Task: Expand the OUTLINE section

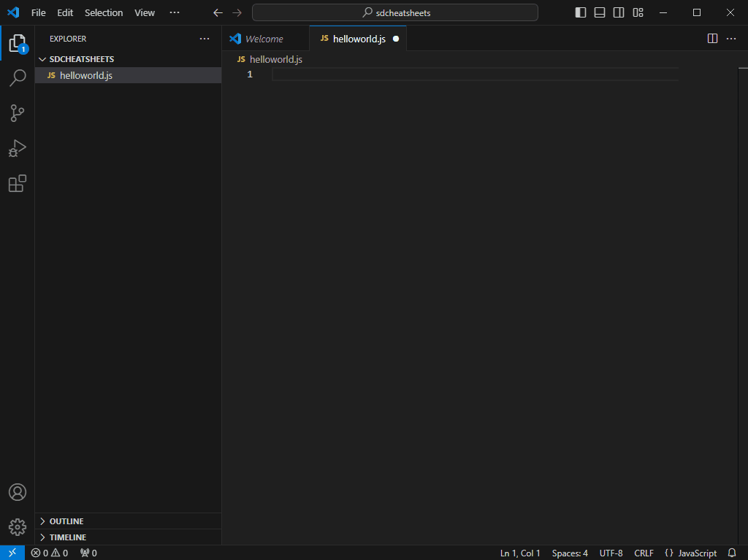Action: (129, 521)
